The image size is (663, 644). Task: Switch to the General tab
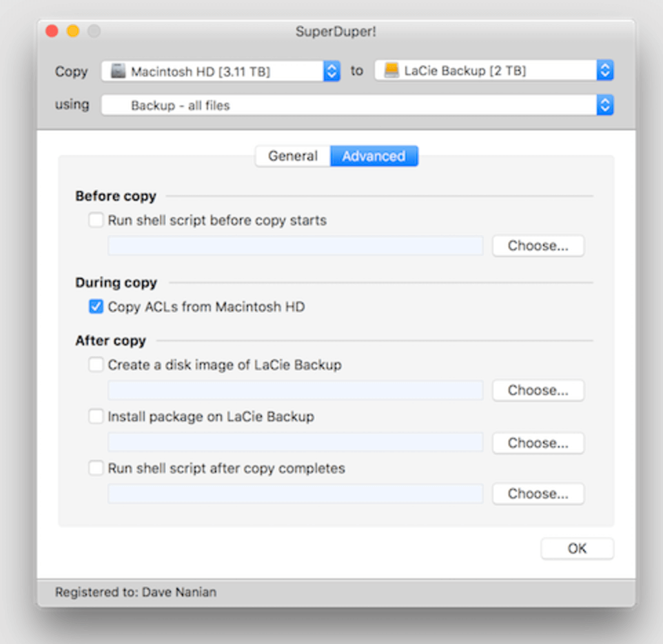292,156
